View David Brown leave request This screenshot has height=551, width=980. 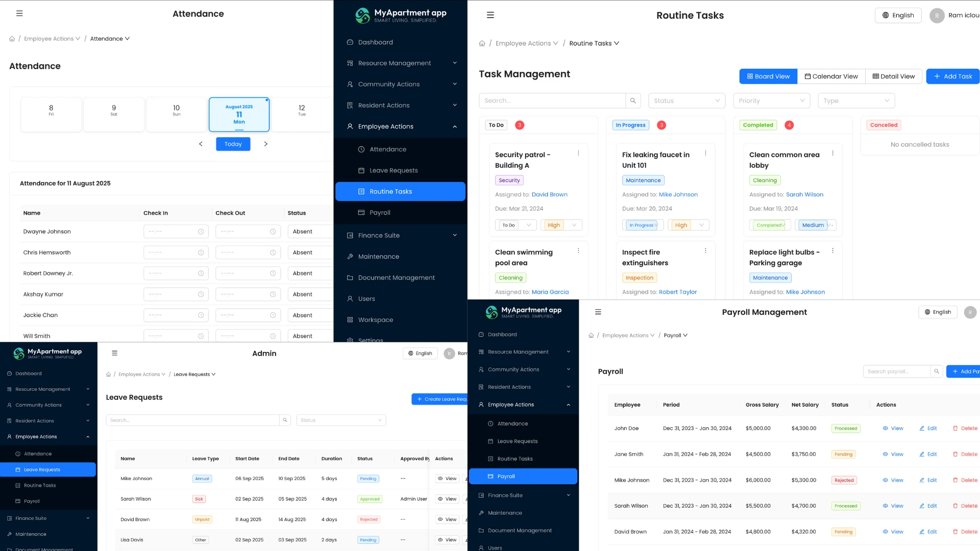point(447,519)
